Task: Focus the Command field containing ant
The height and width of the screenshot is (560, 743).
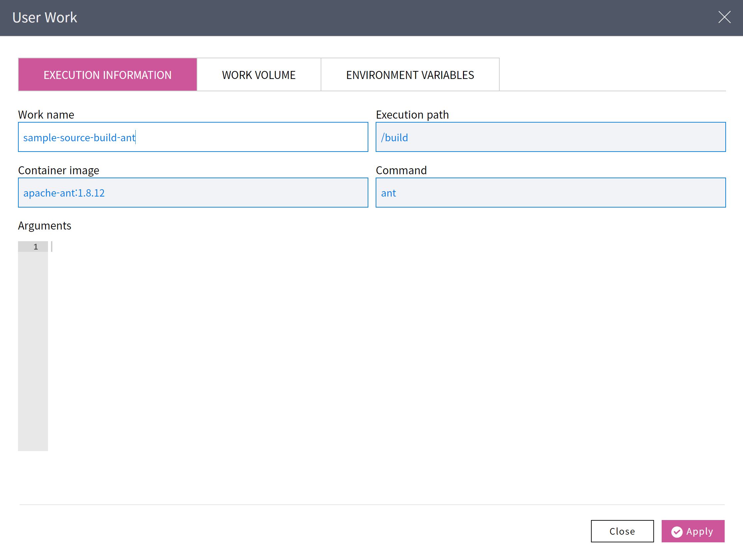Action: (550, 193)
